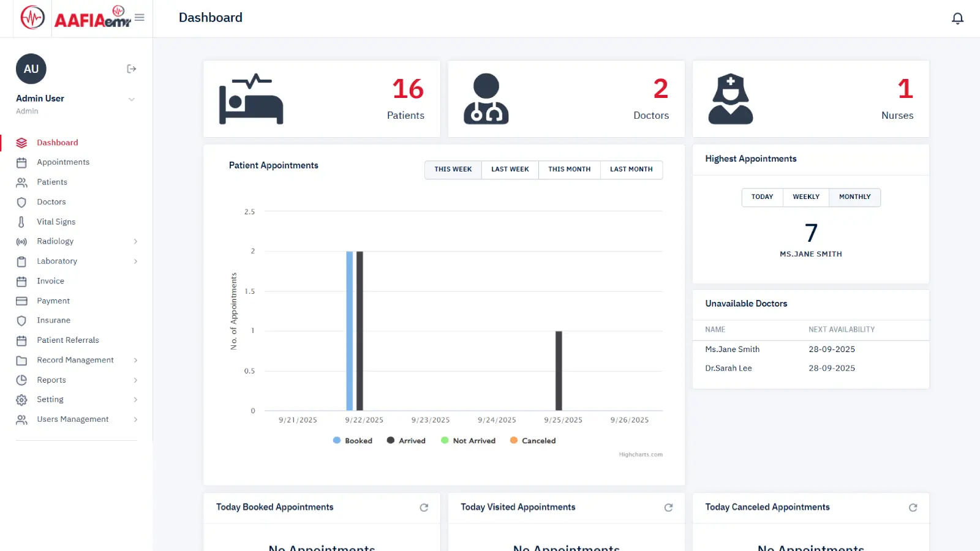Switch chart to Last Week
Image resolution: width=980 pixels, height=551 pixels.
(510, 170)
